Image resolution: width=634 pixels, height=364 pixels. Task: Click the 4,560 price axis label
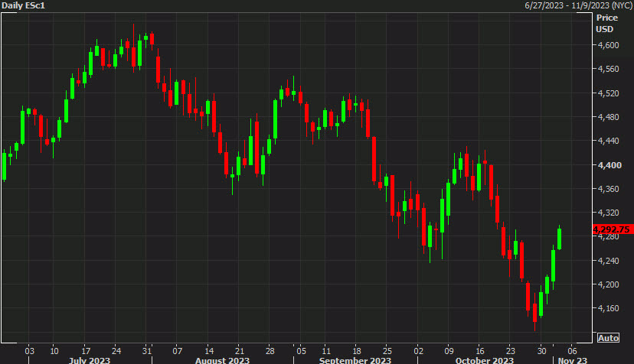[x=608, y=69]
